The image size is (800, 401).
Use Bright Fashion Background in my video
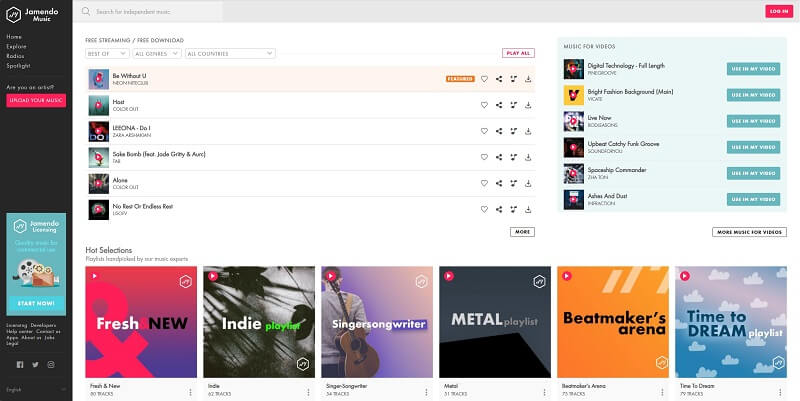[753, 95]
